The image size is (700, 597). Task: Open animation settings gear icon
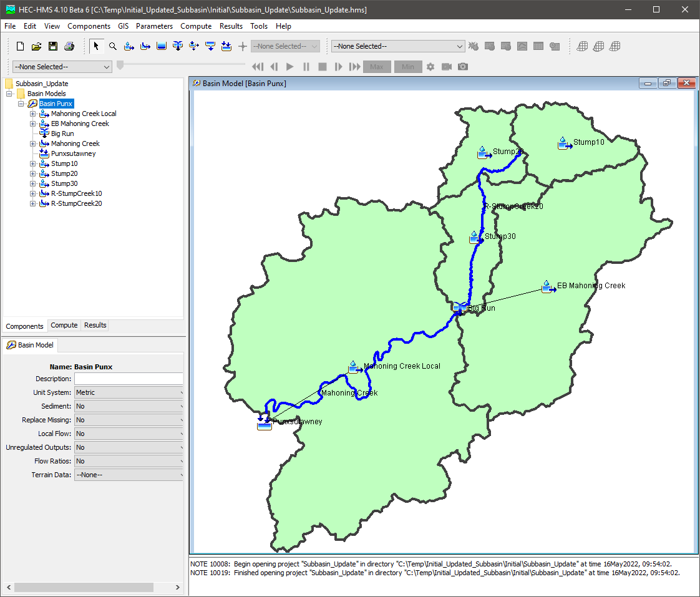pos(430,67)
